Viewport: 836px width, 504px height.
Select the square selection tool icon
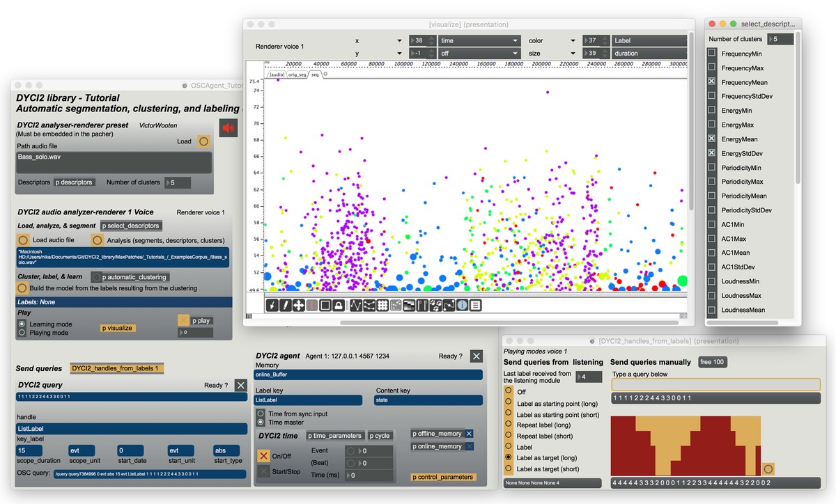(x=325, y=305)
